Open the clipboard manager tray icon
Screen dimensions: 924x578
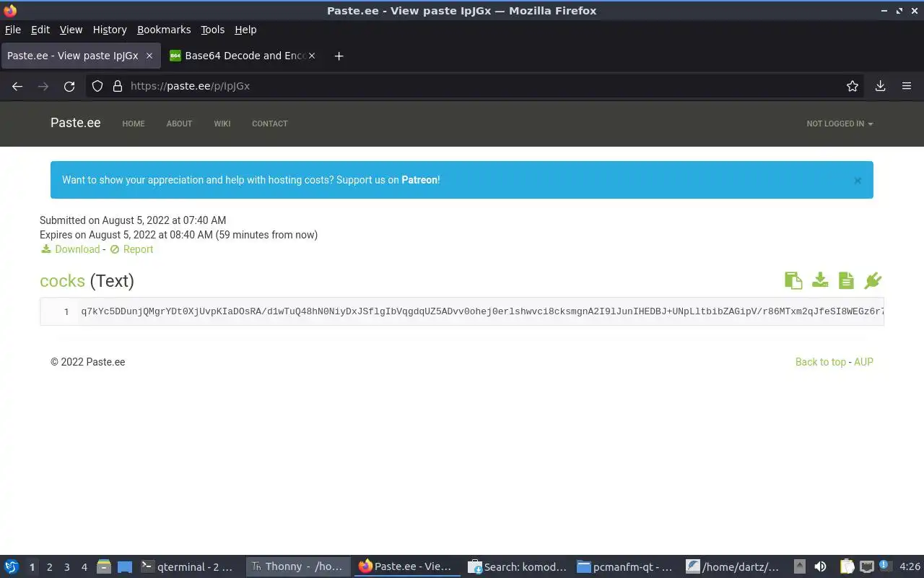pyautogui.click(x=847, y=567)
